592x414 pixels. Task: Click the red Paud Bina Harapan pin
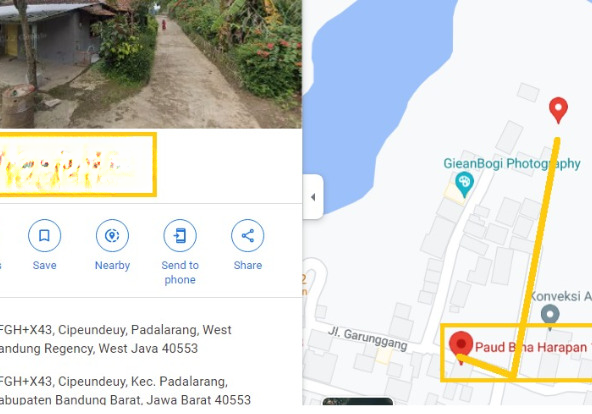461,346
